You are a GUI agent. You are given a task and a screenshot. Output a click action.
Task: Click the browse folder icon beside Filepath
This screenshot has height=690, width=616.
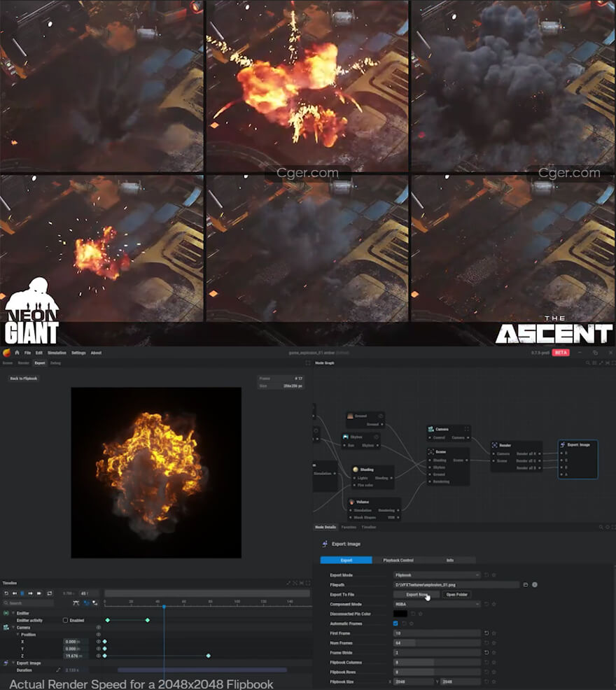click(526, 584)
